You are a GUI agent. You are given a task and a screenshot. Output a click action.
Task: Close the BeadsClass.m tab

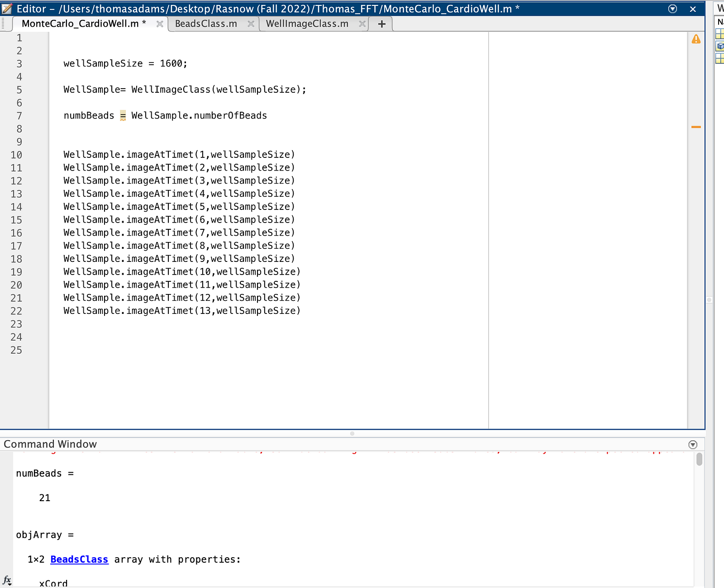[x=251, y=24]
